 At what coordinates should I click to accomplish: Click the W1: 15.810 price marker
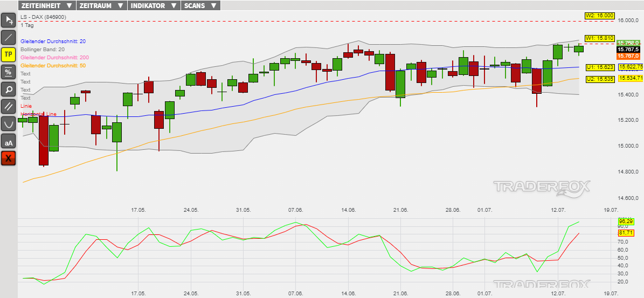point(599,38)
